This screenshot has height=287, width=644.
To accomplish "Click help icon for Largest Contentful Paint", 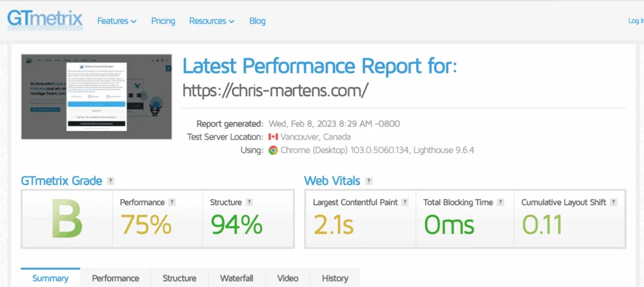I will click(x=405, y=203).
